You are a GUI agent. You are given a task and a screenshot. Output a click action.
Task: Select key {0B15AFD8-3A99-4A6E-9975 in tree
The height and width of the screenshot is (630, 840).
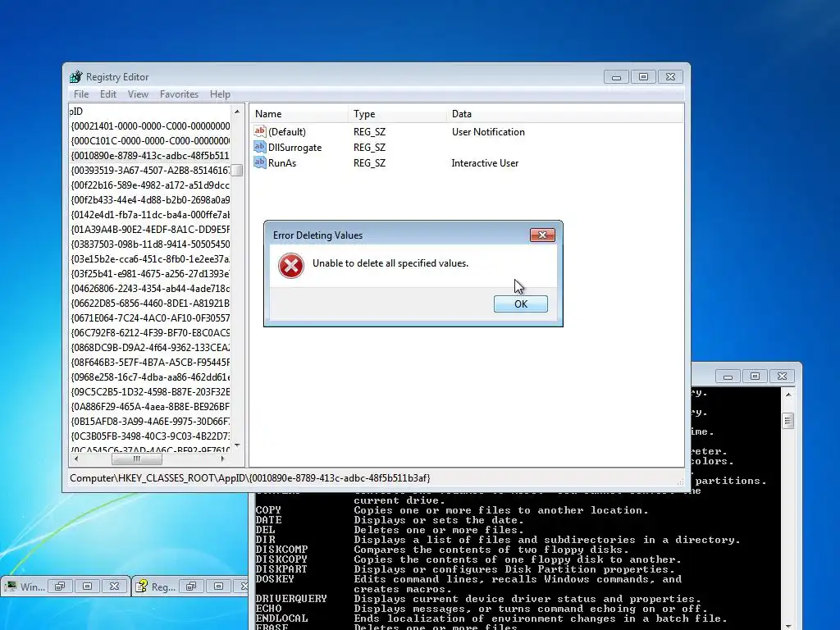pos(150,421)
